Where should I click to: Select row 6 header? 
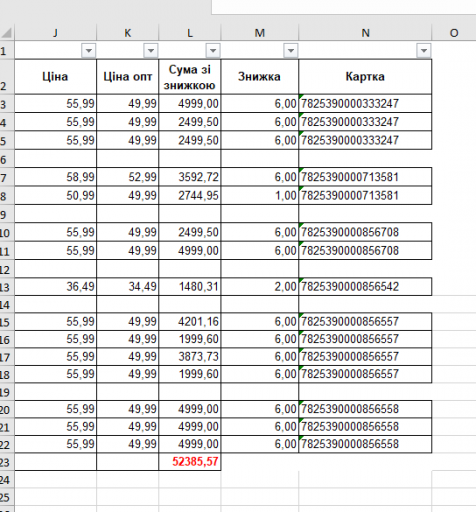click(x=7, y=159)
